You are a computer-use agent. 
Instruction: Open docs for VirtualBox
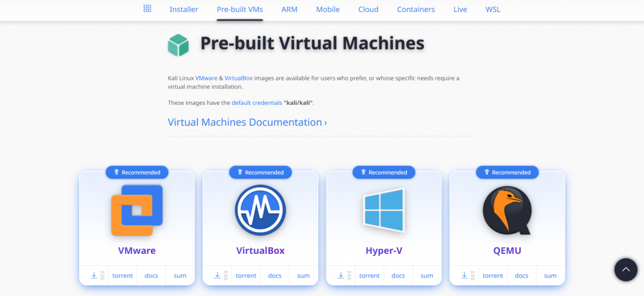[x=275, y=275]
